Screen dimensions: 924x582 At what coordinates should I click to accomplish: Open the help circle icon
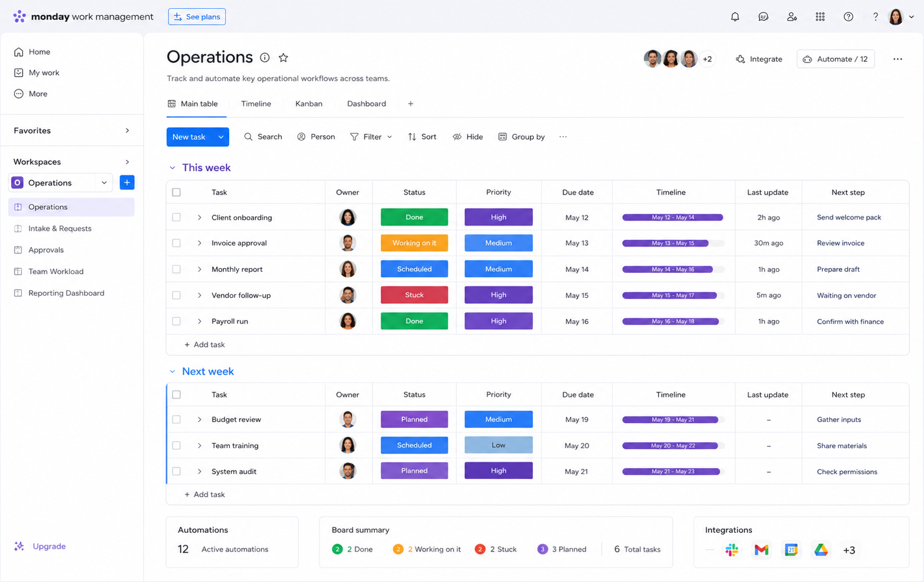848,17
